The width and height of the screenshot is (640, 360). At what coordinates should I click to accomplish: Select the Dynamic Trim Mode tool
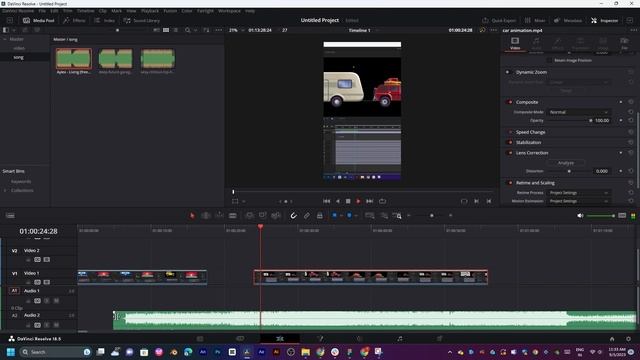[219, 216]
